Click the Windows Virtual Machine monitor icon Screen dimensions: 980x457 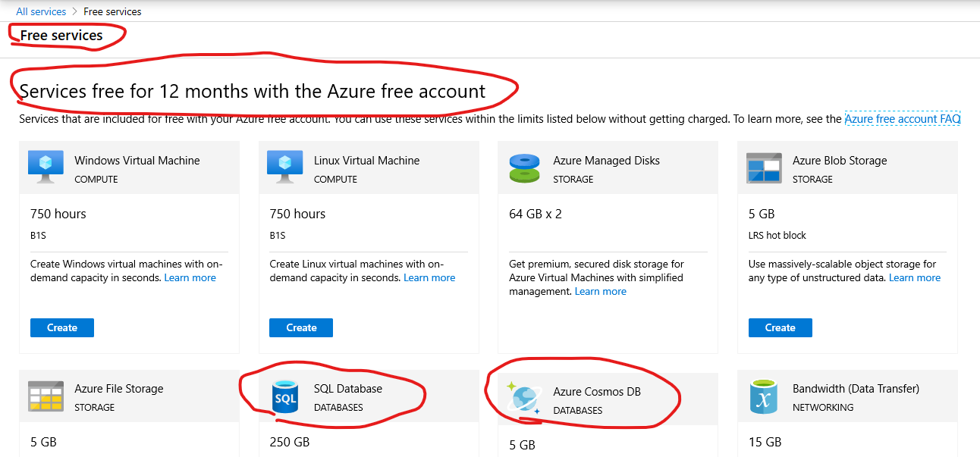(46, 167)
